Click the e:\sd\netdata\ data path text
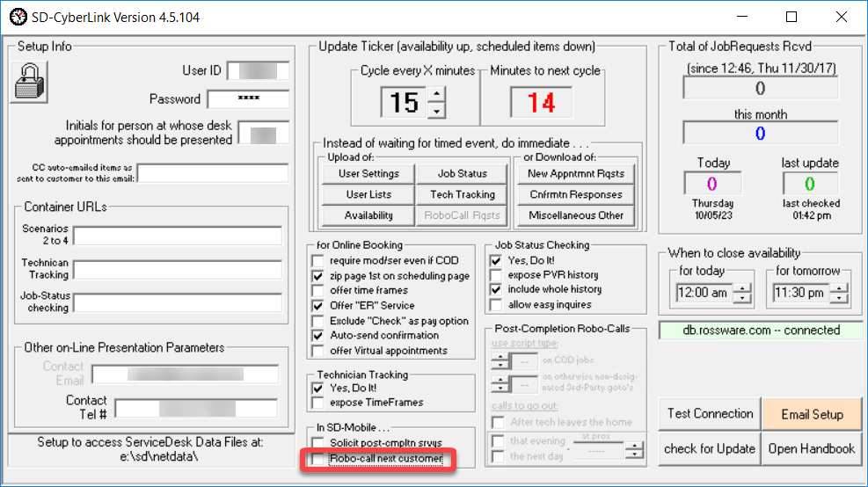The width and height of the screenshot is (868, 487). coord(159,457)
